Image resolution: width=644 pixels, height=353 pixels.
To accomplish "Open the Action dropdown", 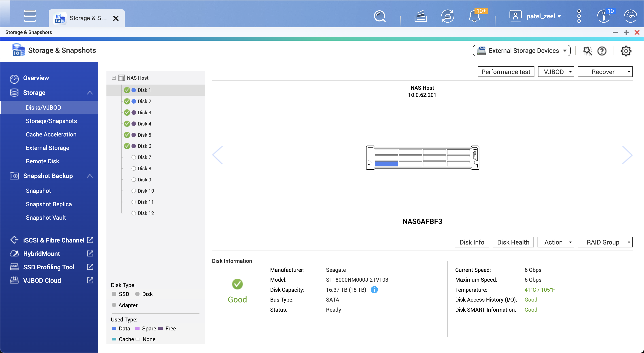I will click(556, 242).
